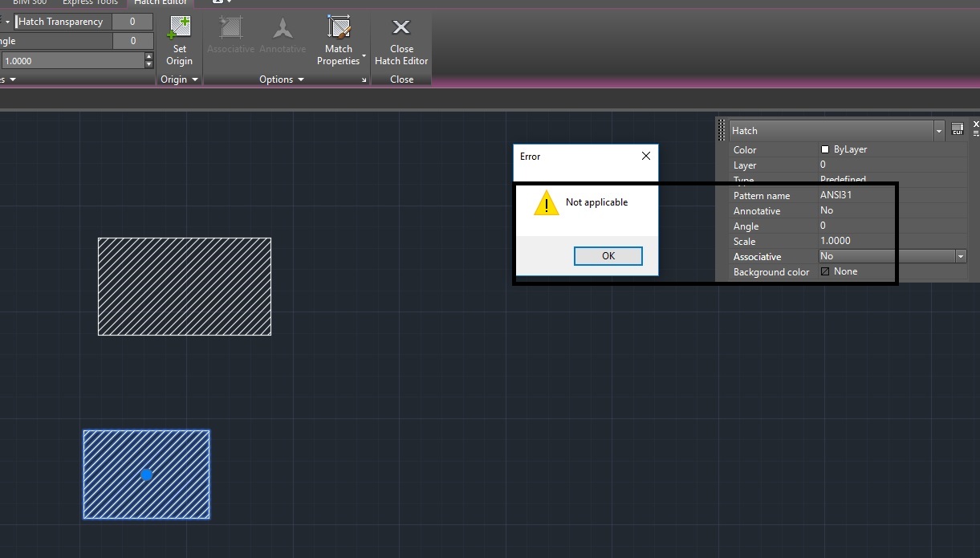The image size is (980, 558).
Task: Click the Options panel dialog launcher arrow
Action: tap(364, 79)
